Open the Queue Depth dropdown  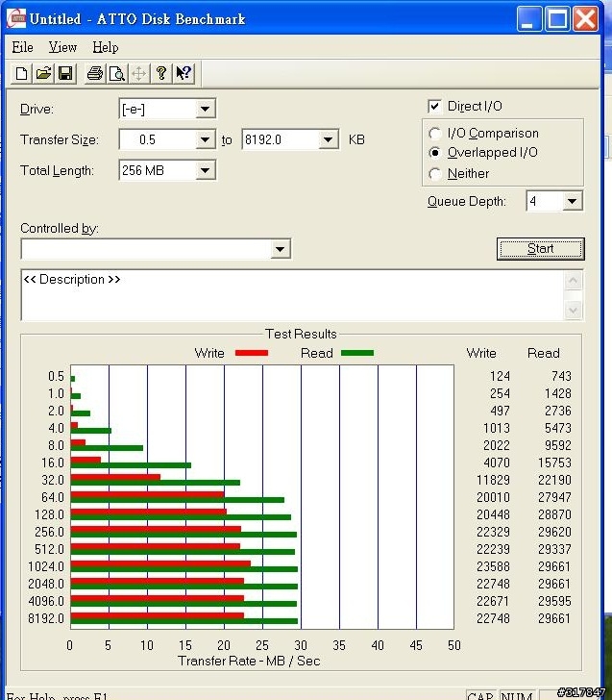(x=572, y=201)
